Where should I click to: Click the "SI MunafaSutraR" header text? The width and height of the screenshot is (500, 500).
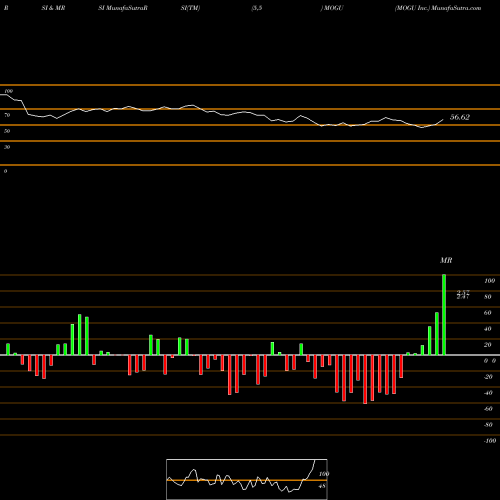tap(123, 8)
